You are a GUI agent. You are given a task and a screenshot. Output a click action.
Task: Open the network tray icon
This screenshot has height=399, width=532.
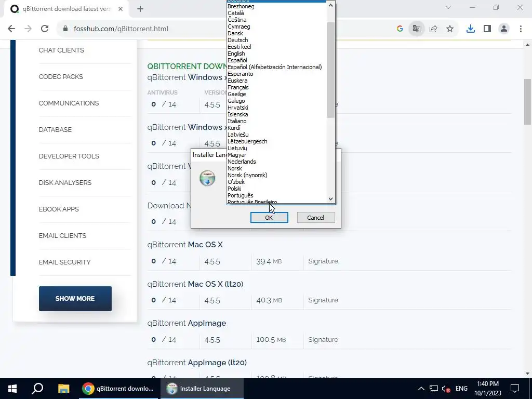point(434,389)
